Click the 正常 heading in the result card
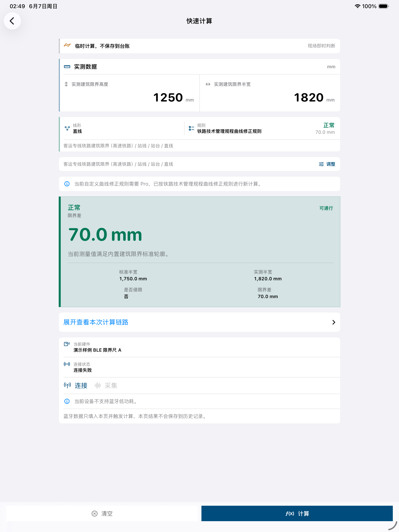Screen dimensions: 399x532 click(x=74, y=208)
